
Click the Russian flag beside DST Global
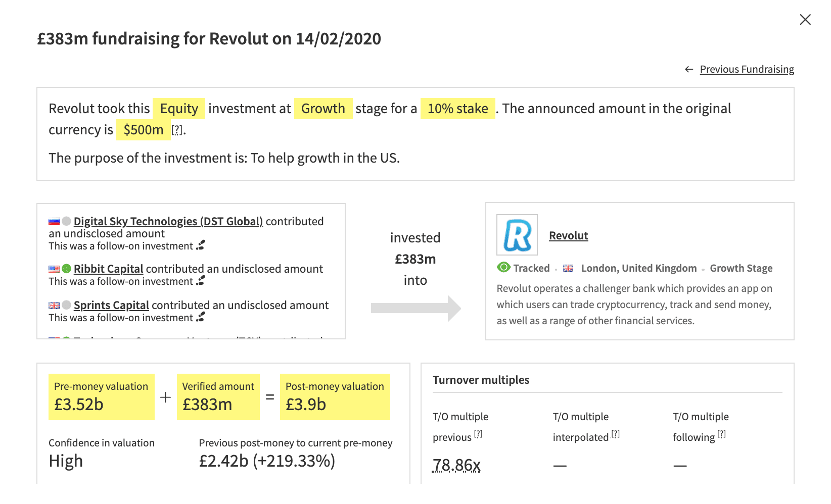54,222
